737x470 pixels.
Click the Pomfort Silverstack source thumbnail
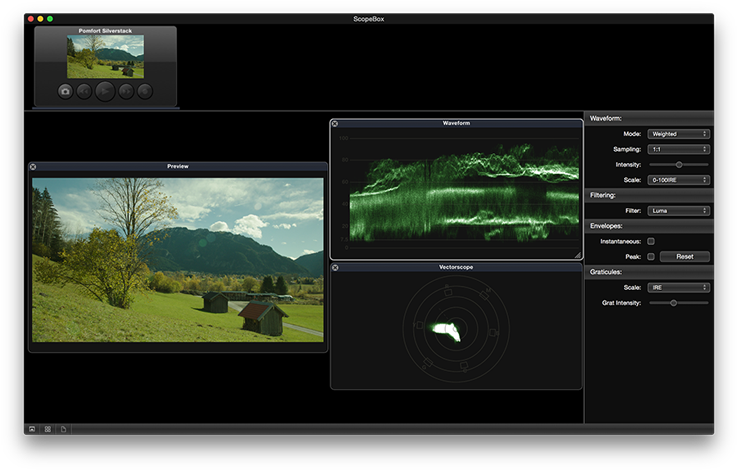105,57
